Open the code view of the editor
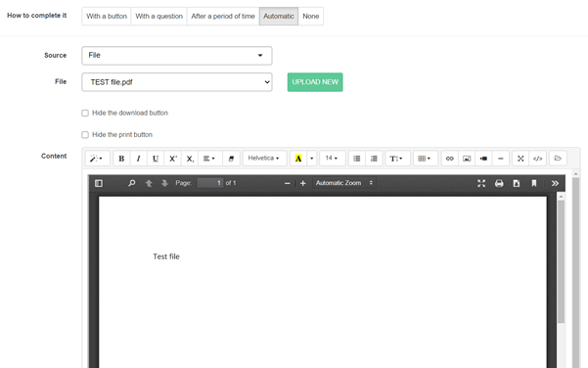The image size is (588, 368). click(x=537, y=159)
